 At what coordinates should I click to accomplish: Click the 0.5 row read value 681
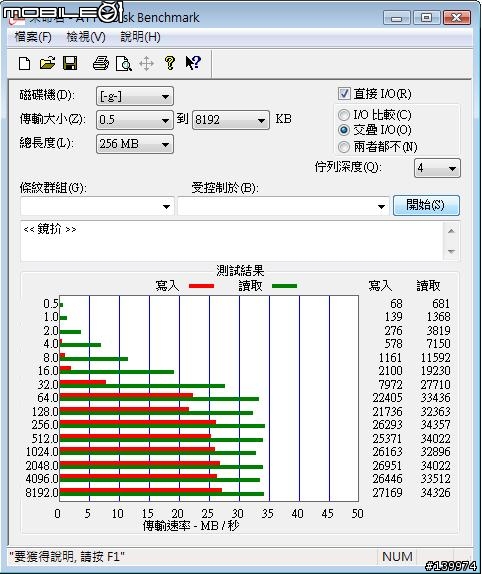point(441,304)
